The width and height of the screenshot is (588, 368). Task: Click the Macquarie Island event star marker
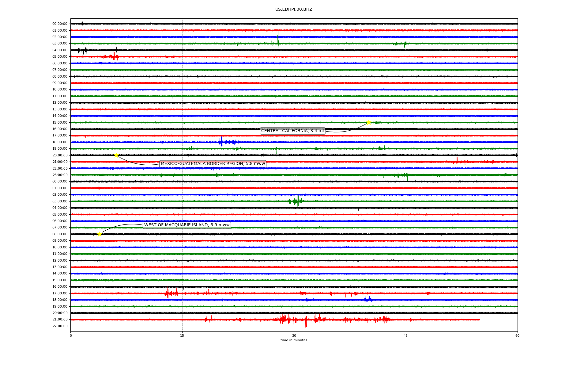(100, 234)
